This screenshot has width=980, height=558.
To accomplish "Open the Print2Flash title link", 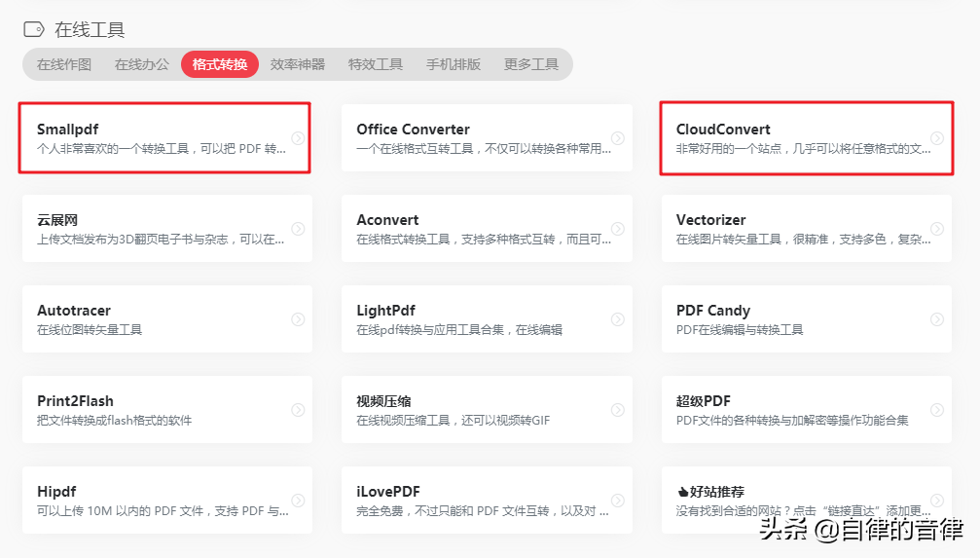I will tap(75, 401).
